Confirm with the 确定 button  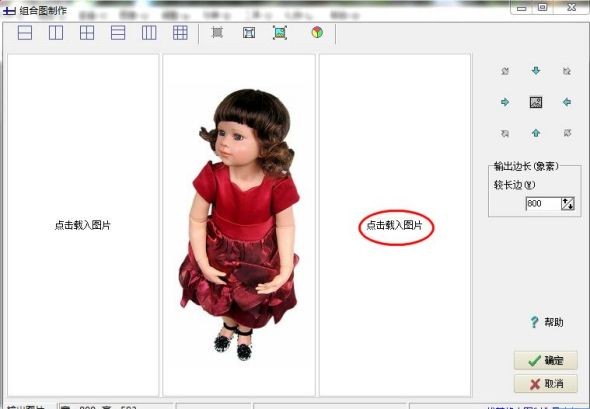tap(546, 360)
